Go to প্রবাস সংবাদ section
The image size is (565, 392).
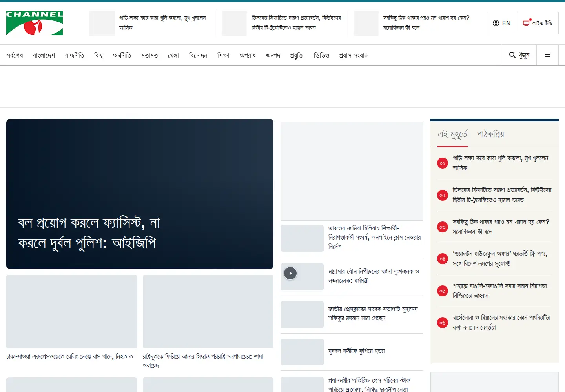tap(354, 56)
